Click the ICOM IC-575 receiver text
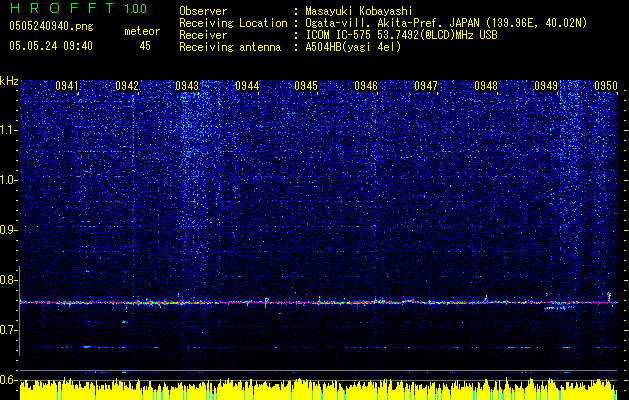 coord(401,35)
